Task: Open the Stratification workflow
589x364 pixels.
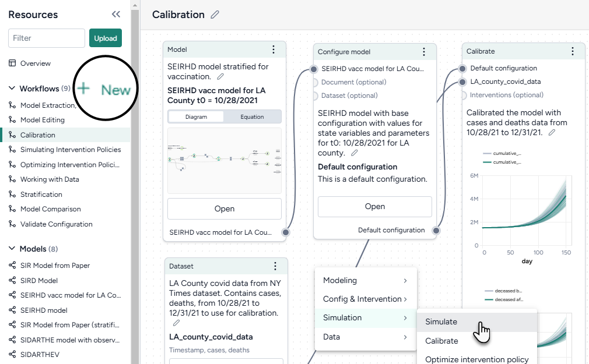Action: (x=41, y=195)
